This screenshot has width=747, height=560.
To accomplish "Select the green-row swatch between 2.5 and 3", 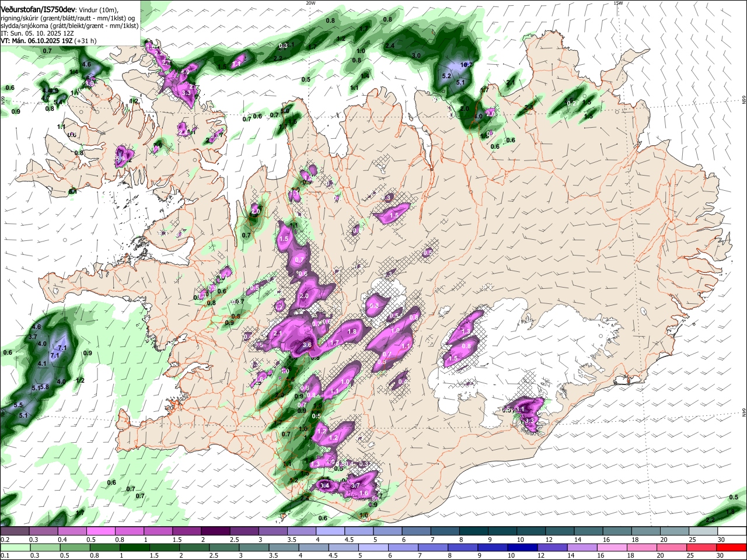I will pos(225,547).
